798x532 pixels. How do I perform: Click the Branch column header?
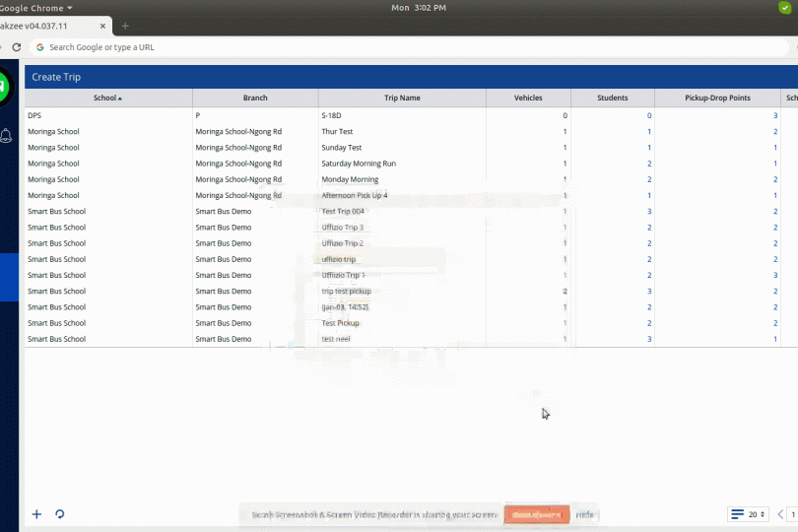(x=255, y=99)
